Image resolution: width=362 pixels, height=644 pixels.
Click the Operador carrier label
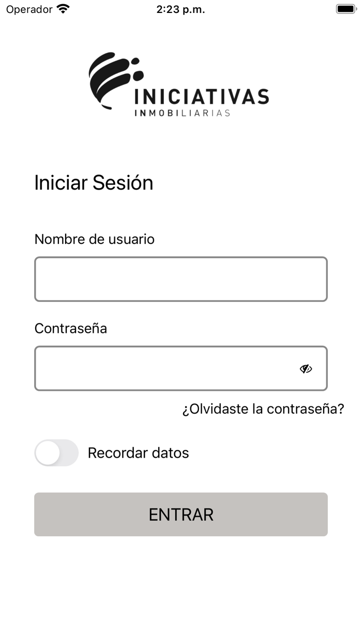pyautogui.click(x=28, y=9)
